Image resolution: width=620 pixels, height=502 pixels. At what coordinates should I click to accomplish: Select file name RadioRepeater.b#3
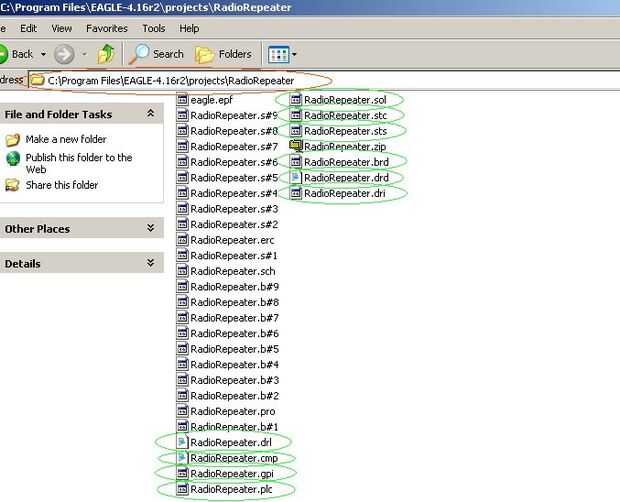234,380
